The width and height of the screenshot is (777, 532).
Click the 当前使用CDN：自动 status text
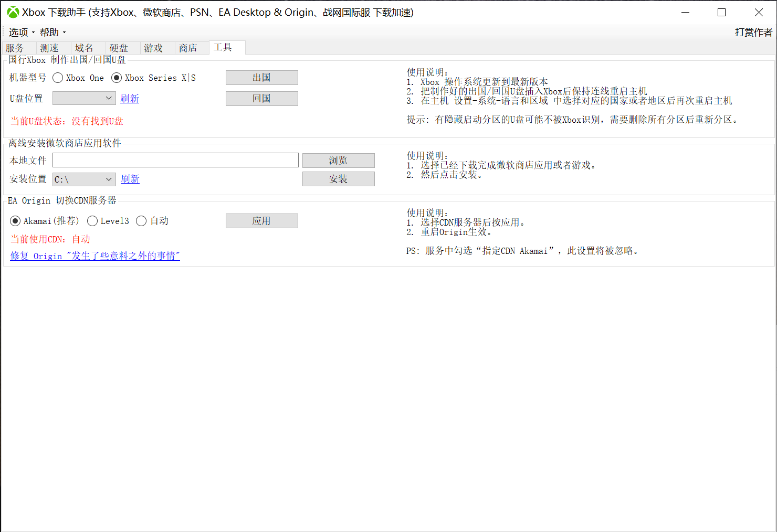50,239
